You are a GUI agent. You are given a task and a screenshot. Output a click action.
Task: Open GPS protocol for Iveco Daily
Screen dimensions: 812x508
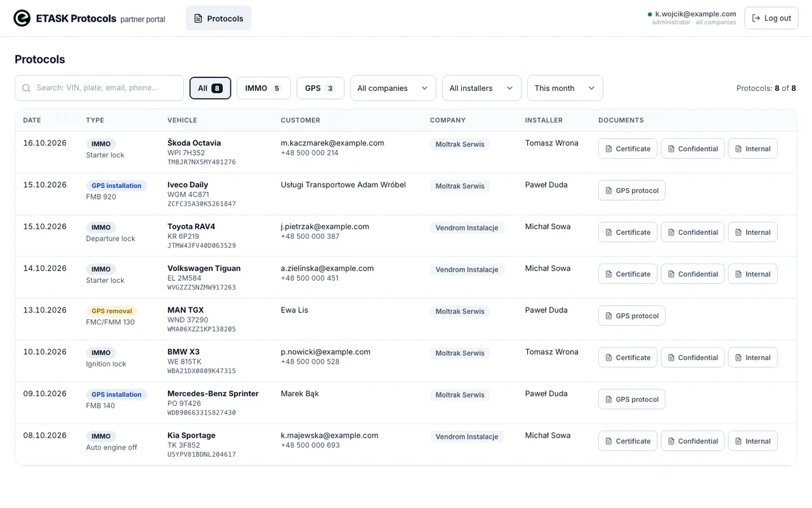tap(632, 190)
